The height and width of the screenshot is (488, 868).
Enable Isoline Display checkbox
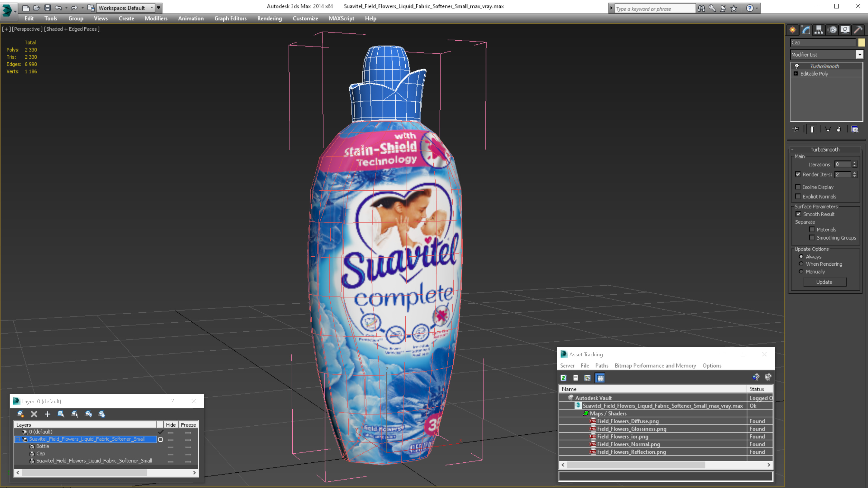pos(798,187)
